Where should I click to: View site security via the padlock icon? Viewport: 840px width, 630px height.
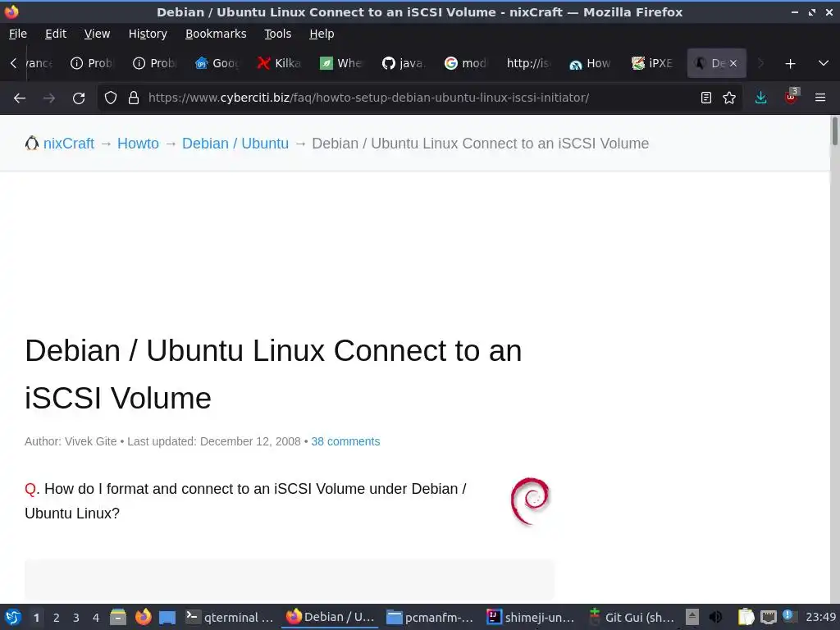tap(134, 98)
